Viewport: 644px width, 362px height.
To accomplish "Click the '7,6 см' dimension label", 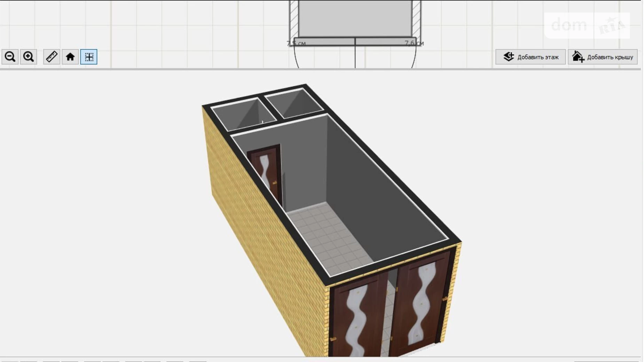I will click(x=414, y=43).
